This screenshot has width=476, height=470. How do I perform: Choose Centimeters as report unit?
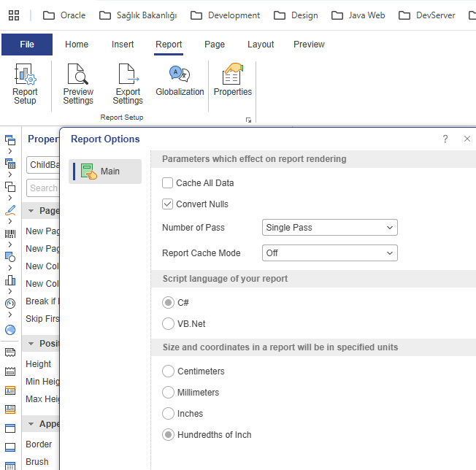click(169, 371)
